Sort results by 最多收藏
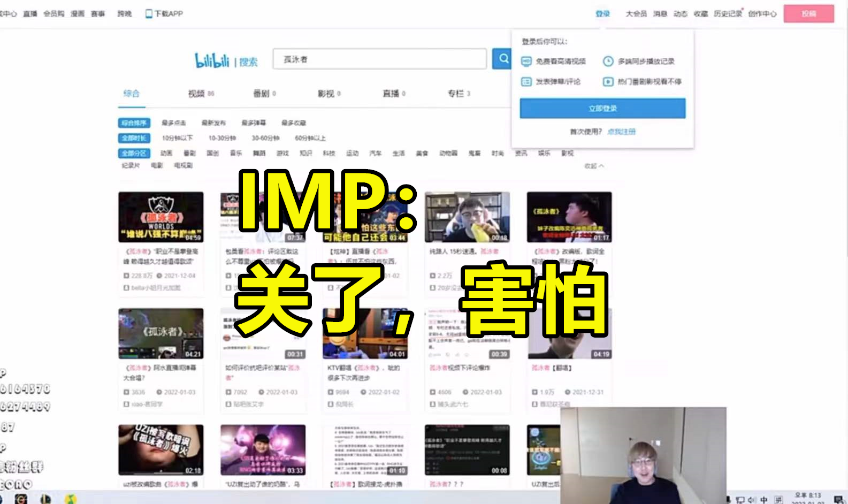 [294, 123]
